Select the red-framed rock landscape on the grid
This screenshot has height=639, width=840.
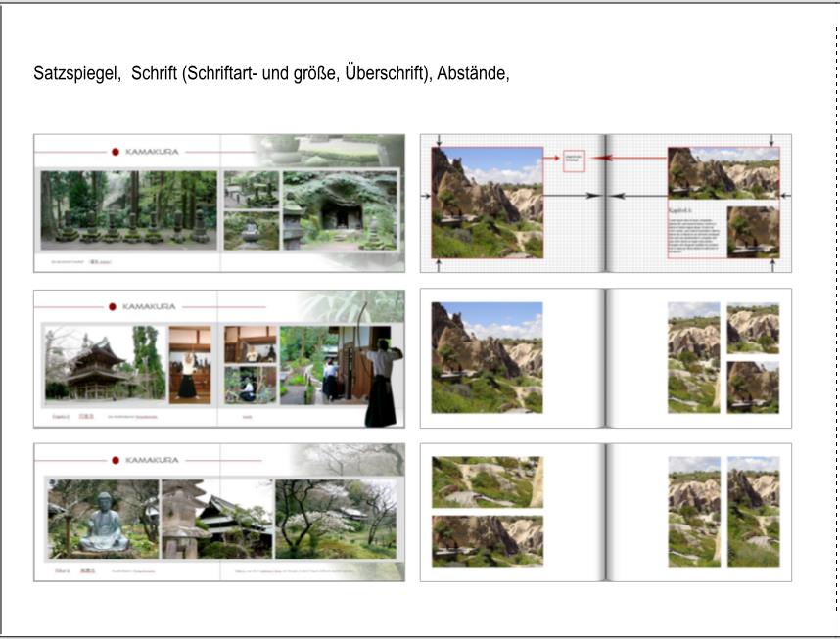pos(488,203)
